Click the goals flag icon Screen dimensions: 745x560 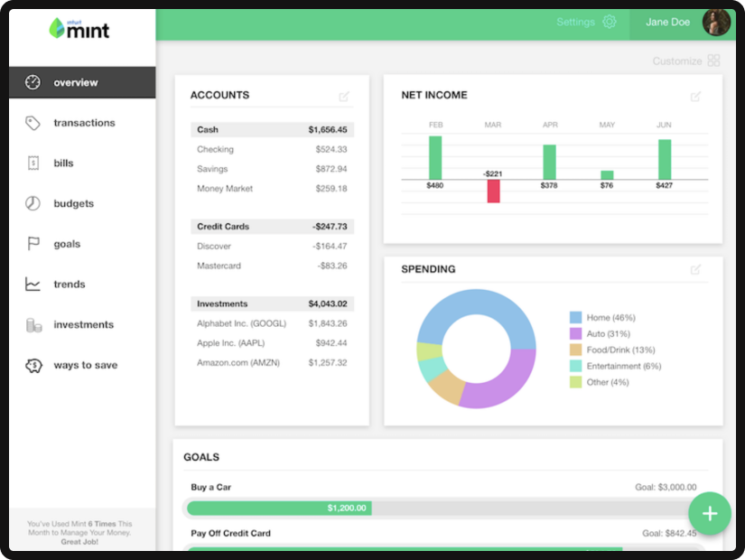click(x=33, y=244)
